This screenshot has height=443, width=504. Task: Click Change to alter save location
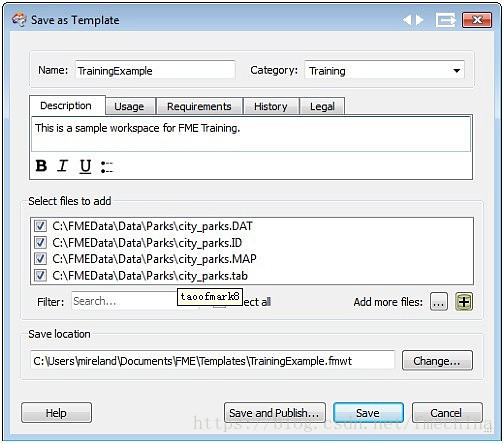437,361
